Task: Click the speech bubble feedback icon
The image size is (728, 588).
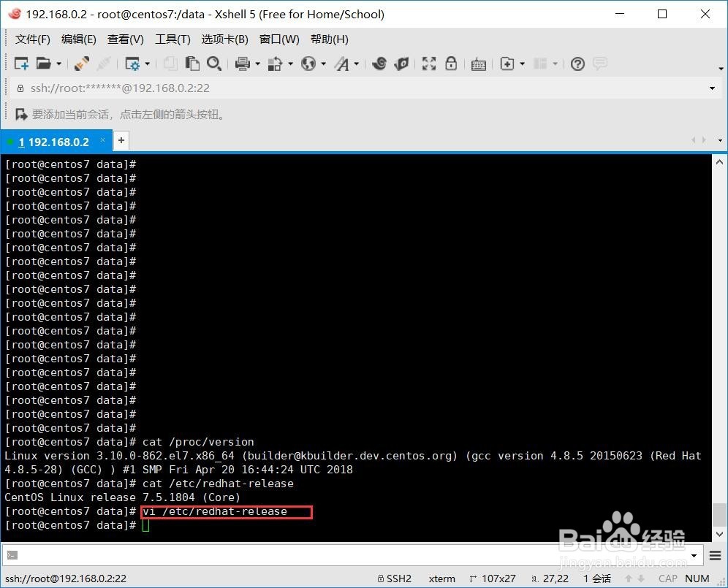Action: point(600,64)
